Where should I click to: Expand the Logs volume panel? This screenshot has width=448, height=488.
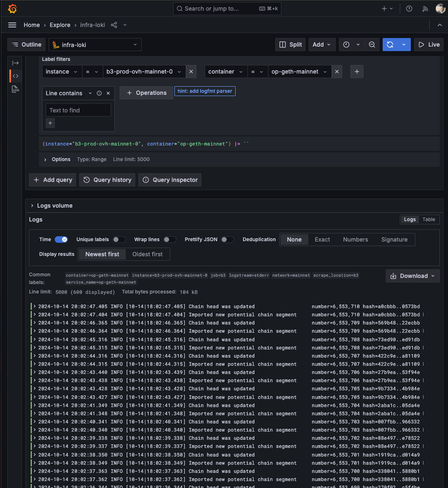point(32,206)
